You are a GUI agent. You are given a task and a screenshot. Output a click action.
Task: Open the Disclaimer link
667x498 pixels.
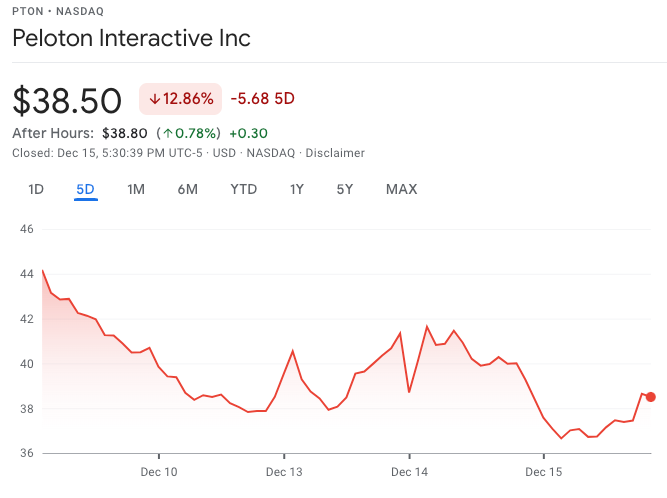point(335,153)
